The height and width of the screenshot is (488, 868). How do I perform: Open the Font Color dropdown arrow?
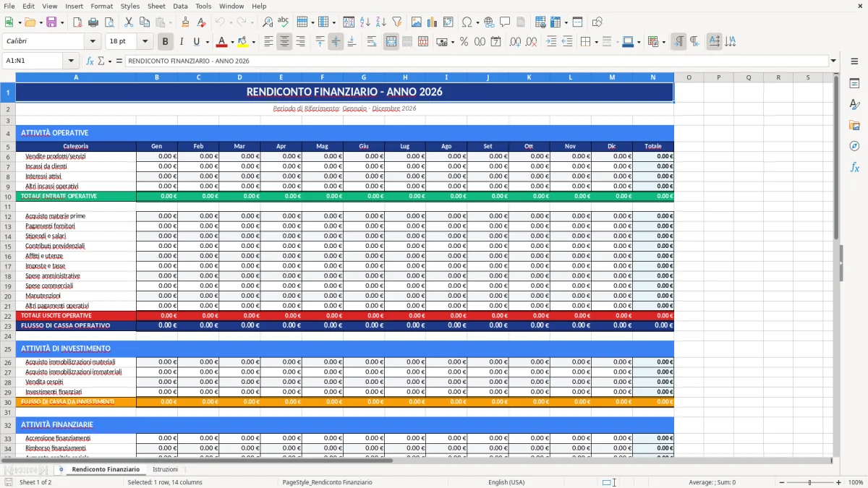(232, 42)
